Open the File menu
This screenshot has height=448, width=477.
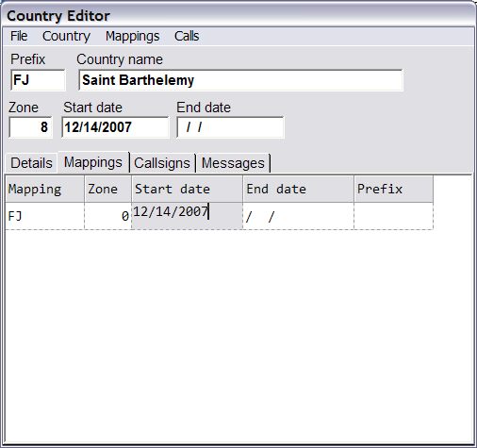[19, 36]
